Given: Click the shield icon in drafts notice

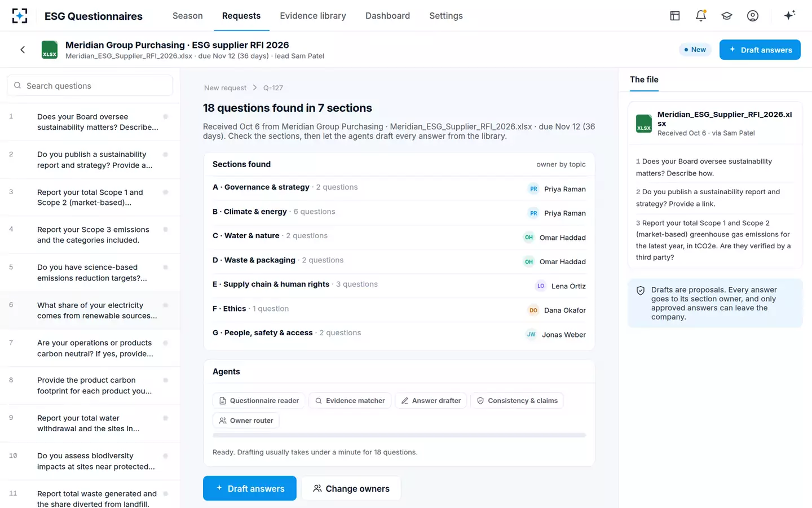Looking at the screenshot, I should [x=641, y=291].
